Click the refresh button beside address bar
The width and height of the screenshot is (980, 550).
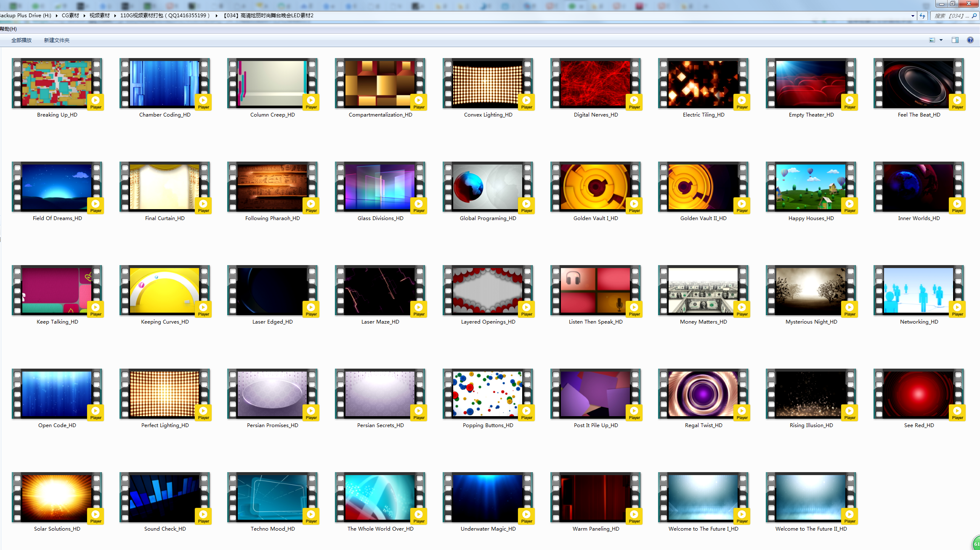pos(922,16)
